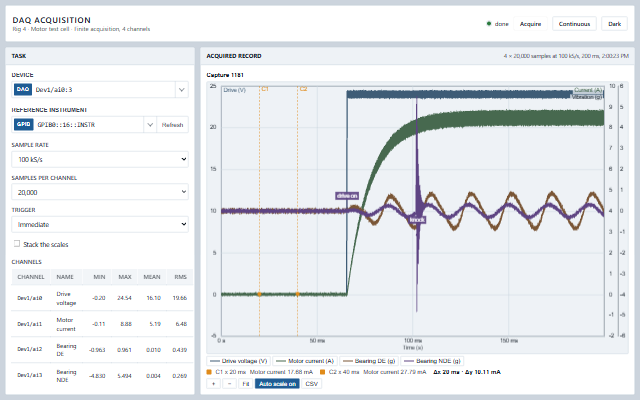
Task: Open the Samples per channel dropdown
Action: (x=100, y=192)
